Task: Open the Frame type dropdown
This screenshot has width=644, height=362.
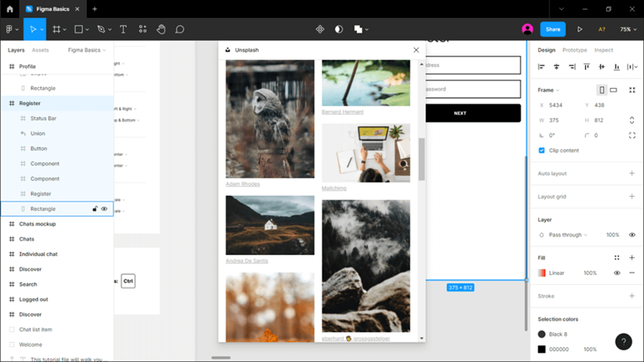Action: pos(548,90)
